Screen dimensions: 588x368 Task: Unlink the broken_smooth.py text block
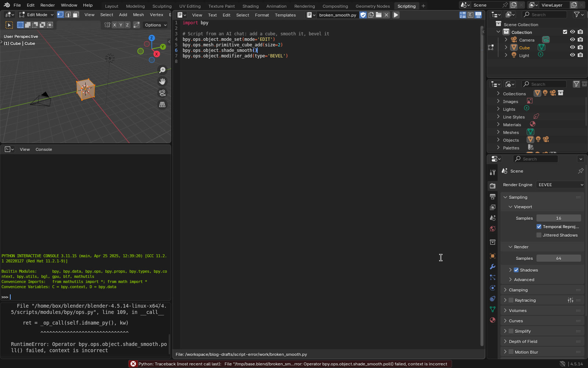[386, 15]
